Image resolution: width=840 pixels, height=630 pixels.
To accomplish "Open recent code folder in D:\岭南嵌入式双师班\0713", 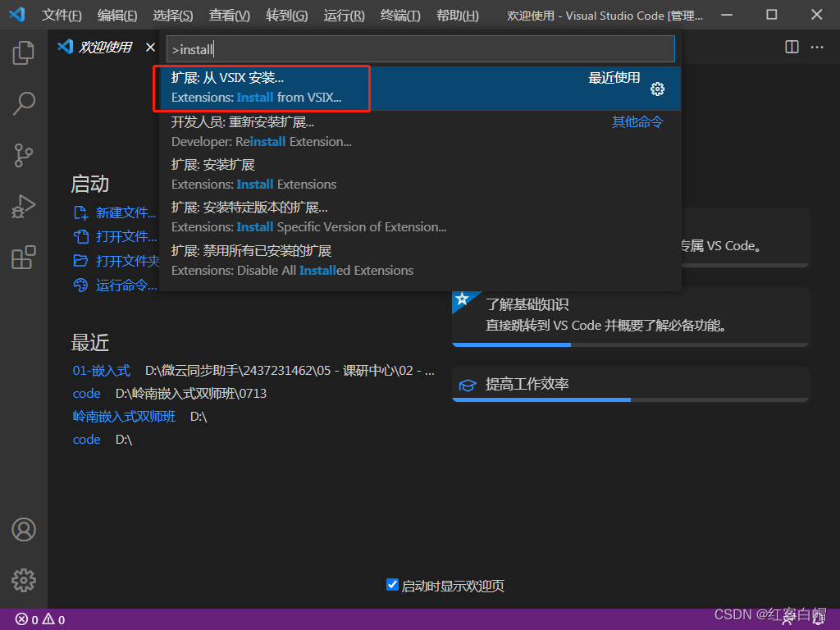I will click(x=87, y=394).
